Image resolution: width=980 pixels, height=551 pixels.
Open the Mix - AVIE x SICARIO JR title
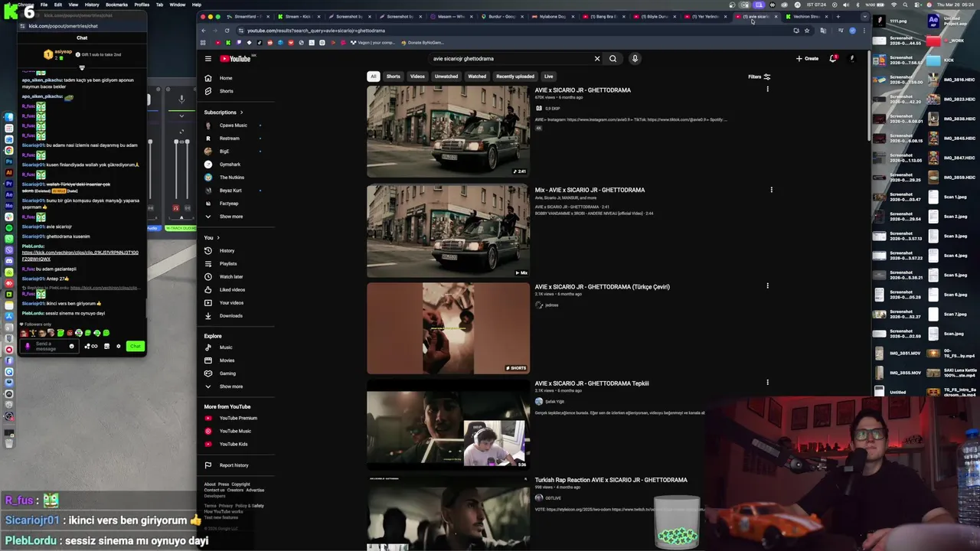(x=590, y=190)
